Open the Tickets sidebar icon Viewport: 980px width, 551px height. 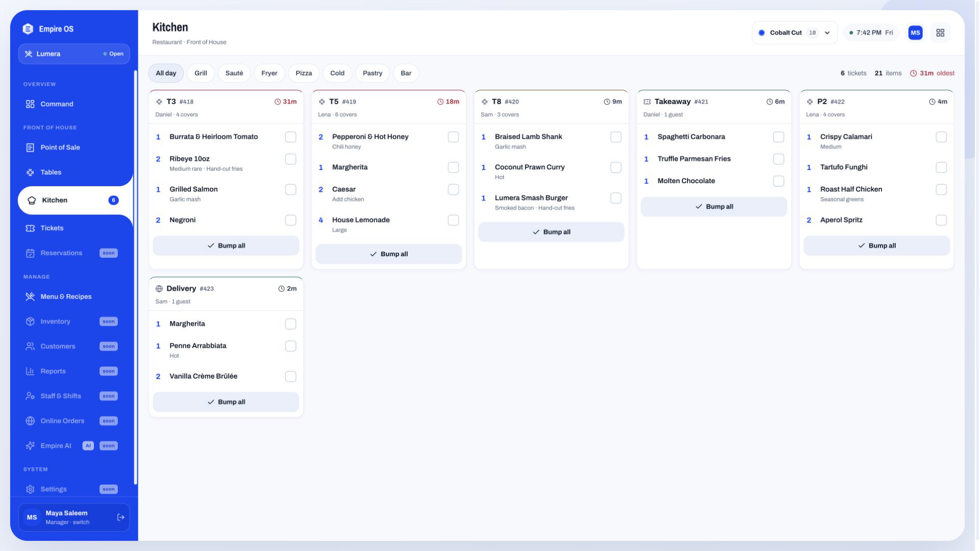point(30,228)
